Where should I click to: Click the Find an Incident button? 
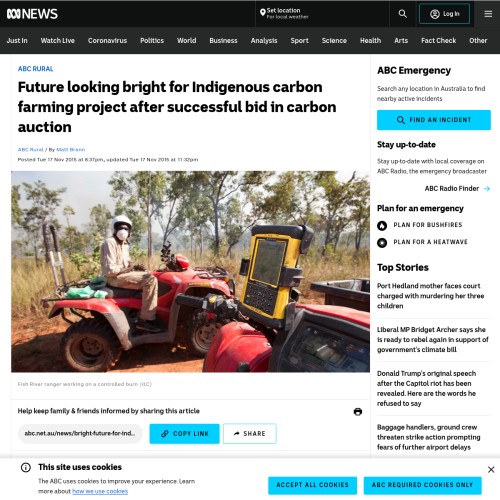pos(434,120)
